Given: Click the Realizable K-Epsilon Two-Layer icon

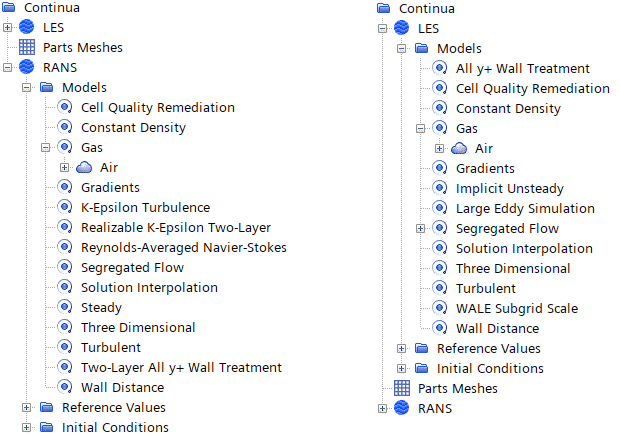Looking at the screenshot, I should point(65,227).
